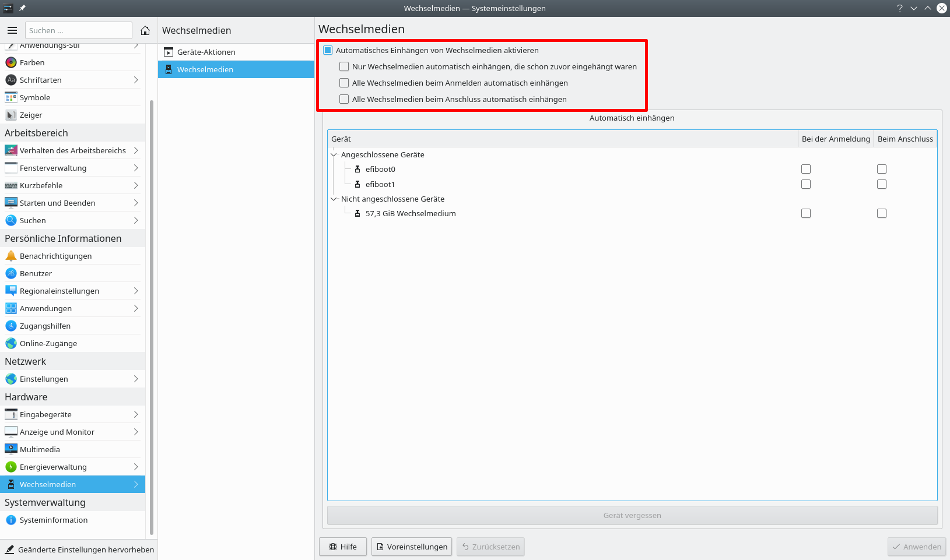Expand Schriftarten chevron arrow
950x560 pixels.
135,80
